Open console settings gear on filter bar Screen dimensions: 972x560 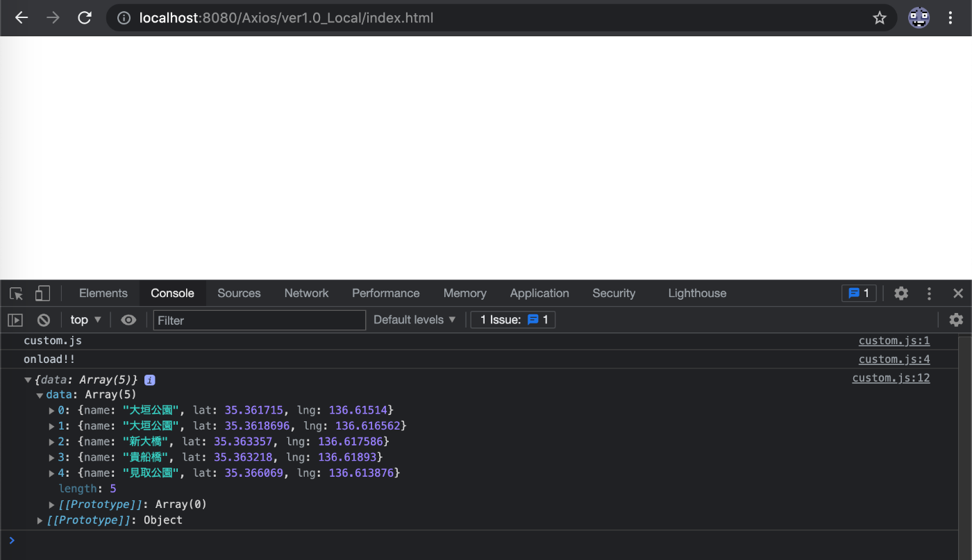pos(956,320)
